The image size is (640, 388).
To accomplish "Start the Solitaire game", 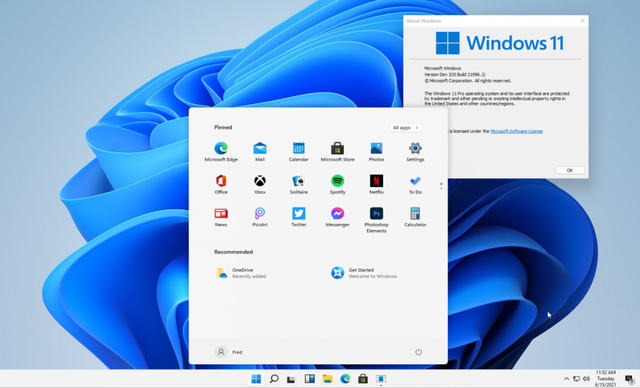I will pyautogui.click(x=298, y=184).
